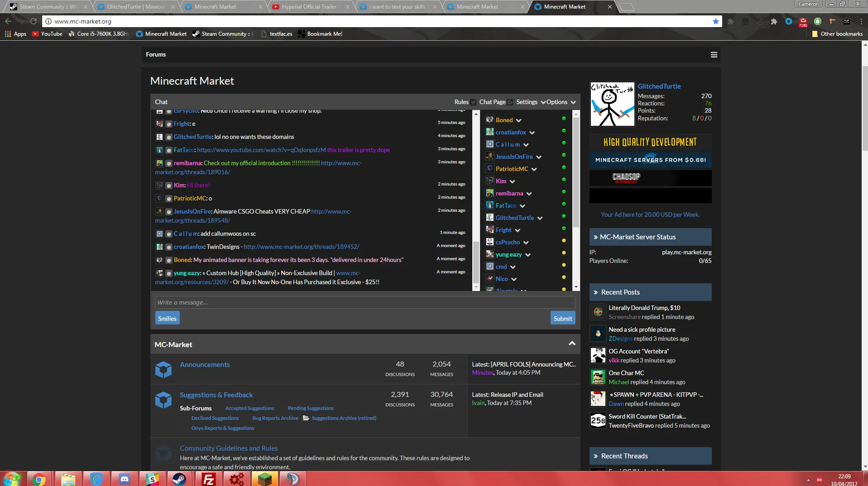Switch to the 'i want to test your skills' tab

point(398,7)
